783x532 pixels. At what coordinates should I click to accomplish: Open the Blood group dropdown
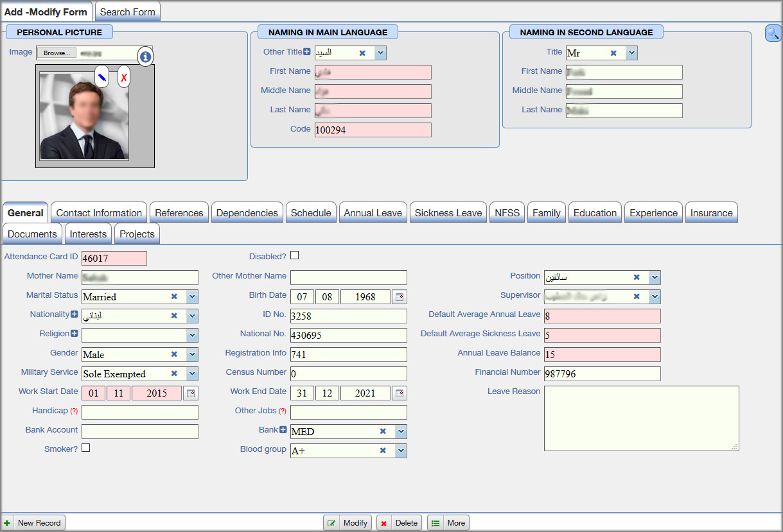pos(401,451)
